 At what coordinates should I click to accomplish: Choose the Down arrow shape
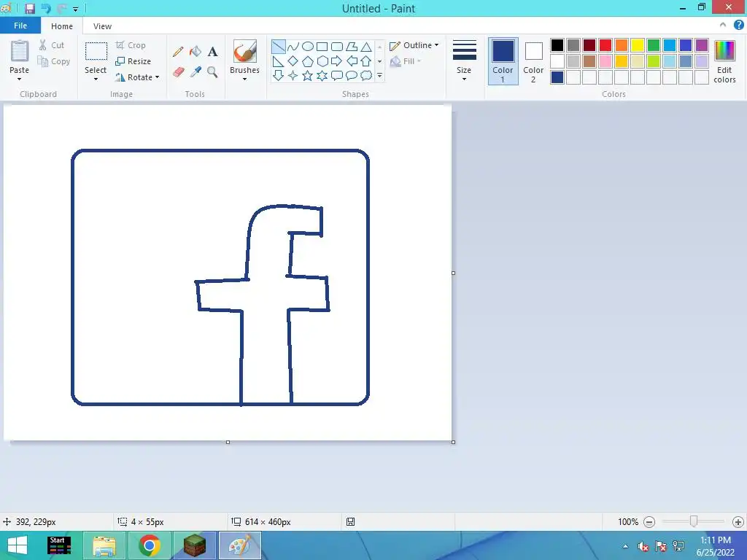(278, 76)
